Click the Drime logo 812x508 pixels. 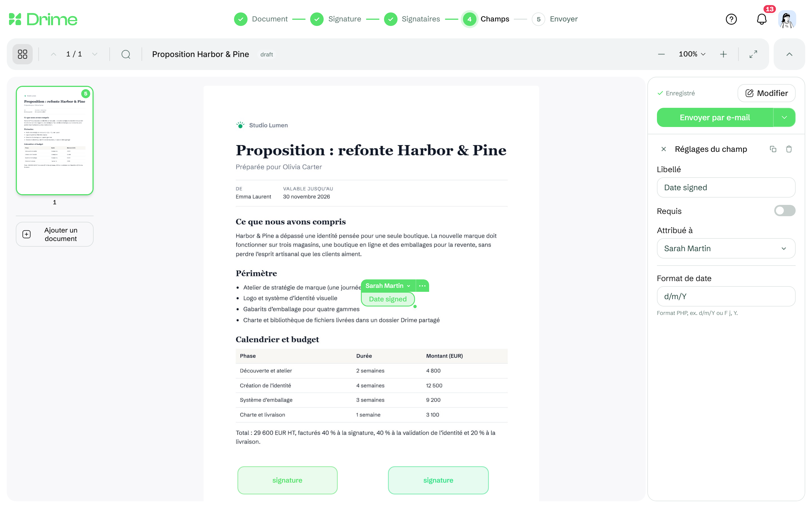[43, 19]
